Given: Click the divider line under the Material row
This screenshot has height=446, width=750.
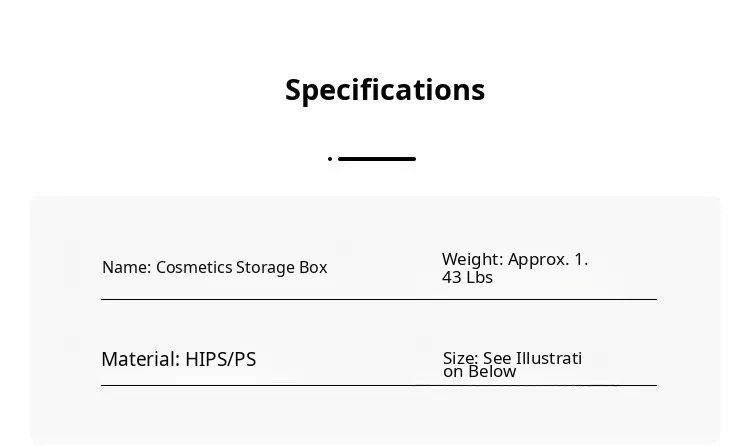Looking at the screenshot, I should (x=378, y=385).
